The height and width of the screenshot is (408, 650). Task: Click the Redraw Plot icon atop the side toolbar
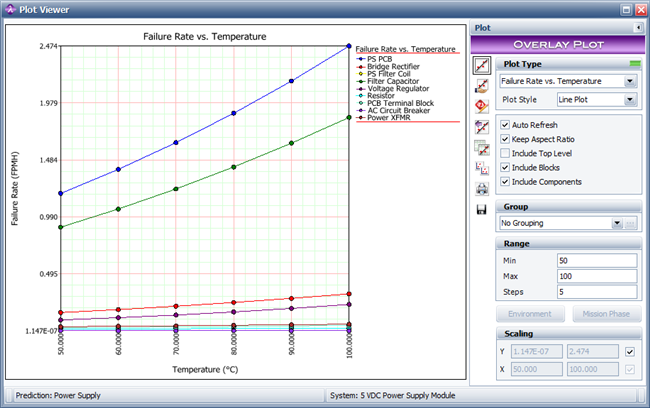click(x=482, y=65)
